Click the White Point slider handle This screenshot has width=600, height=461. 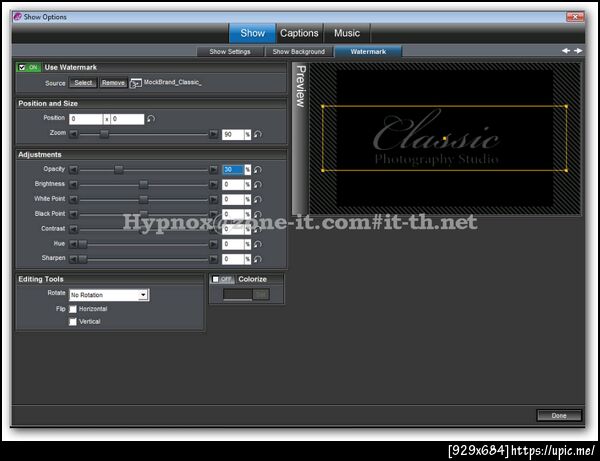(143, 199)
